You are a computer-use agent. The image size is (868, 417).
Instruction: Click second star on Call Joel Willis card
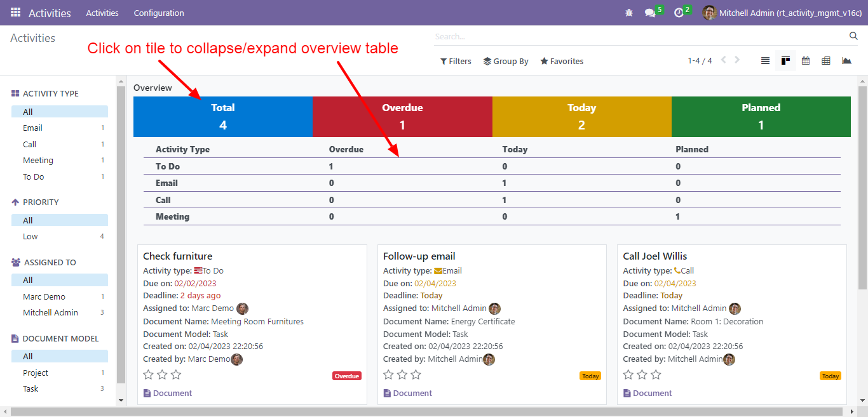click(642, 374)
